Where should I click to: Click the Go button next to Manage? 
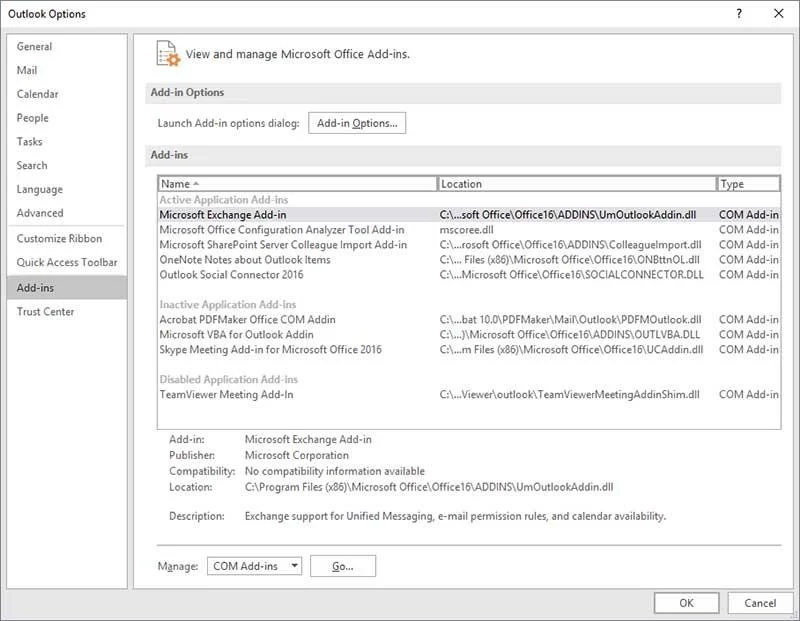343,566
